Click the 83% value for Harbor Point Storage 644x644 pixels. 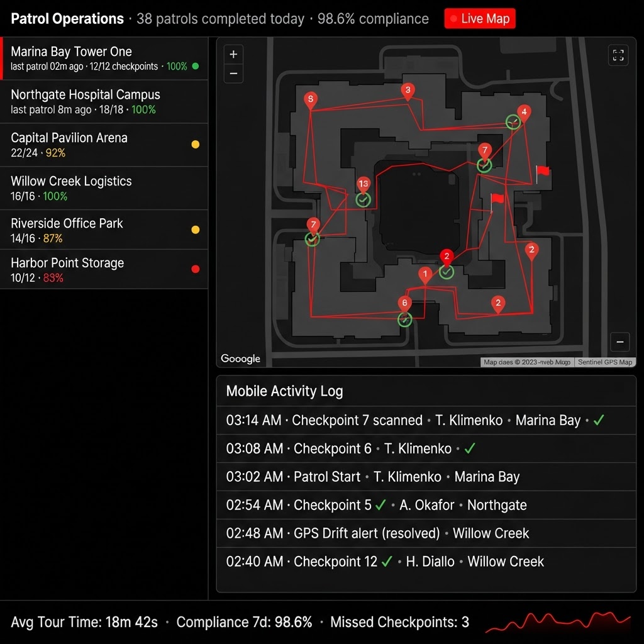(53, 277)
